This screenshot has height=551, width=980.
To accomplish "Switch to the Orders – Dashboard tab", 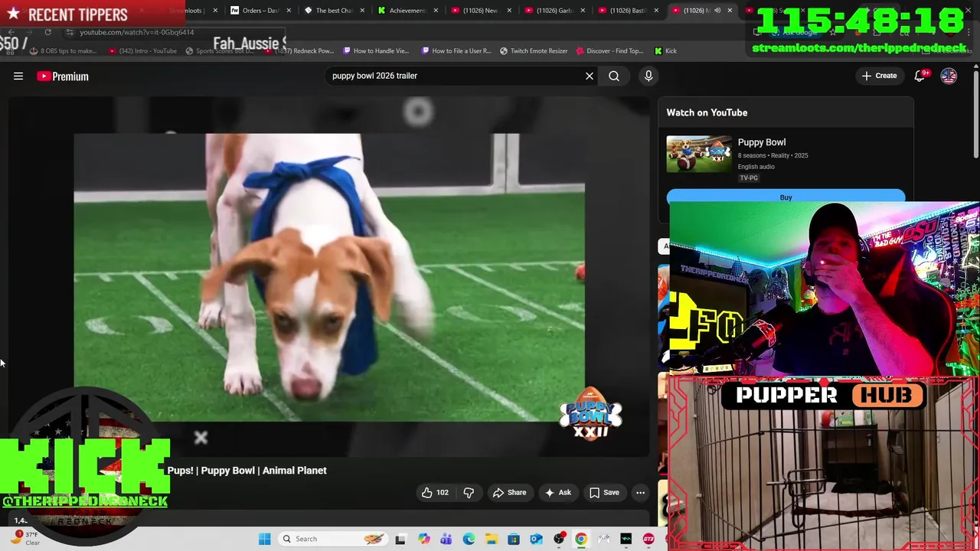I will tap(260, 11).
